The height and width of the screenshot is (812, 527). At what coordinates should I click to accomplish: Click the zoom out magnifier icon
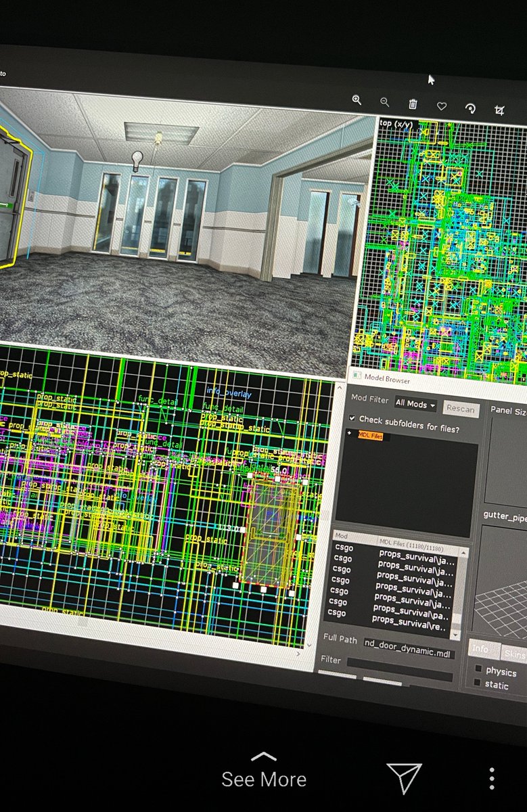tap(384, 102)
